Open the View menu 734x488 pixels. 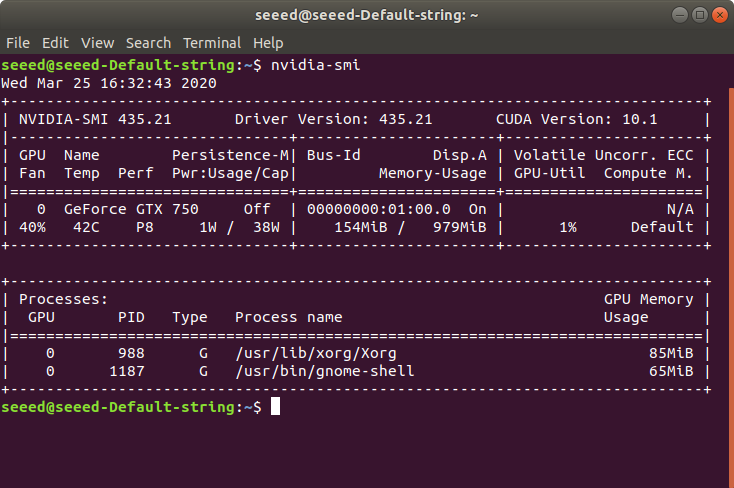tap(97, 43)
